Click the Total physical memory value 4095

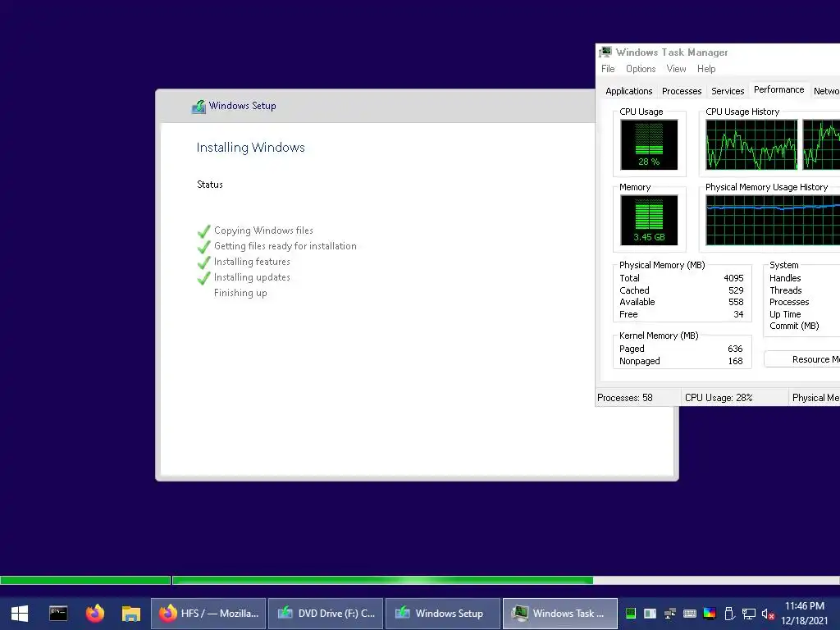[x=733, y=278]
